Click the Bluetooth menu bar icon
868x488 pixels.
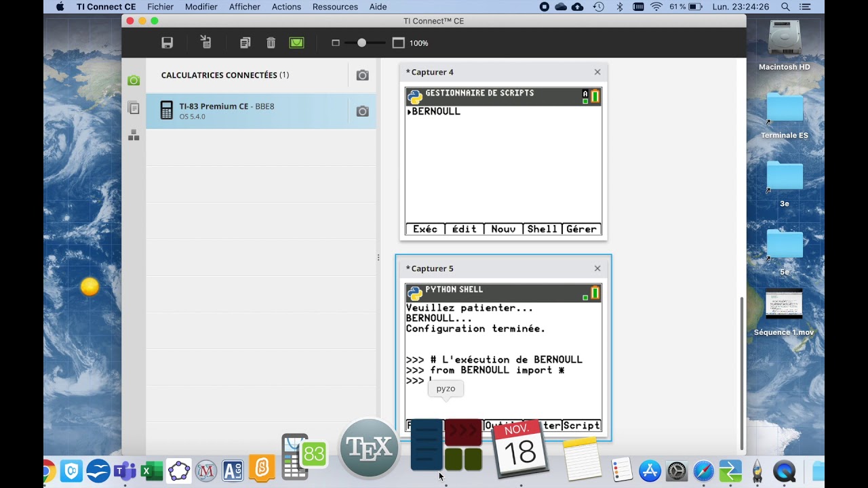[619, 7]
